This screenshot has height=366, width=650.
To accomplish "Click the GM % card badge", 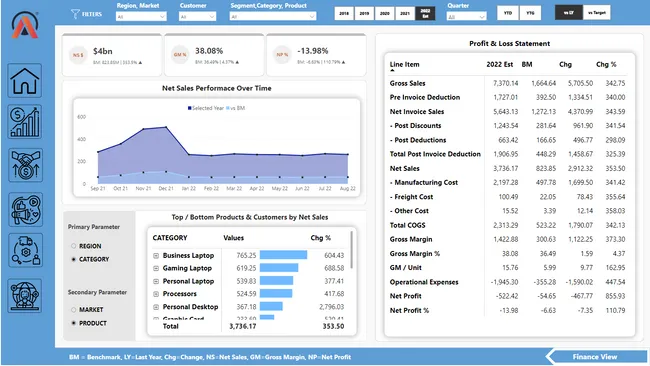I will pos(180,55).
